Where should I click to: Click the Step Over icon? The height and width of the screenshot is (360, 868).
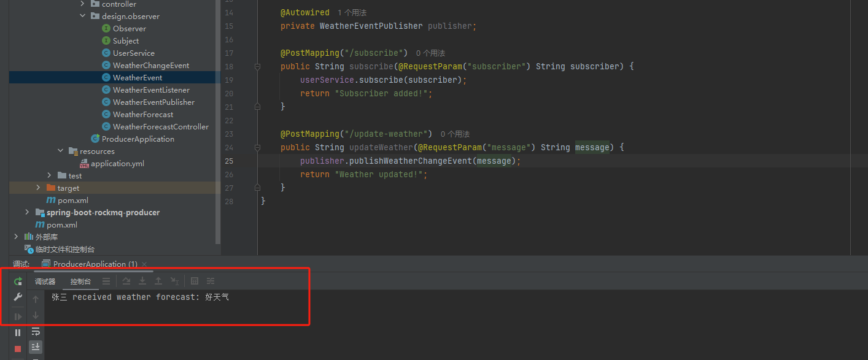126,281
